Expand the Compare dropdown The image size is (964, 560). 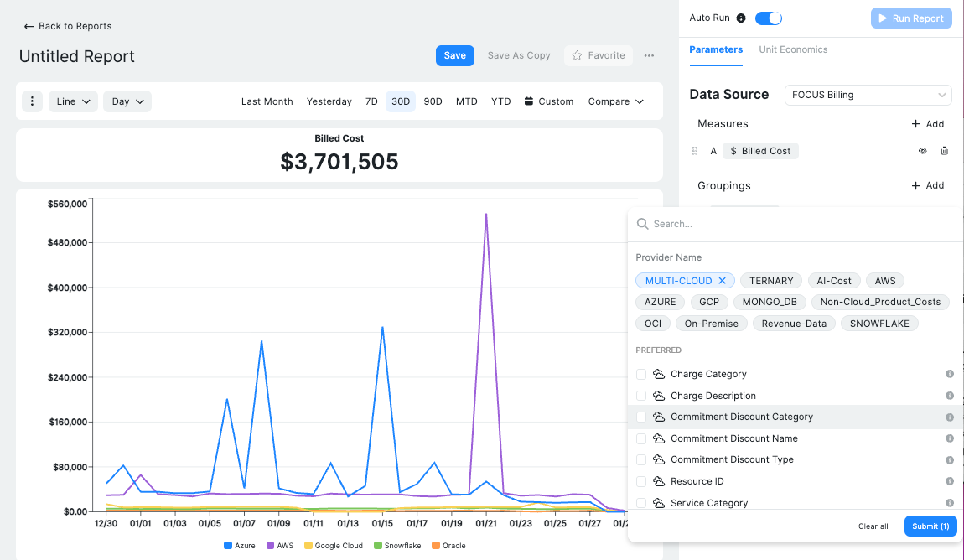tap(615, 101)
